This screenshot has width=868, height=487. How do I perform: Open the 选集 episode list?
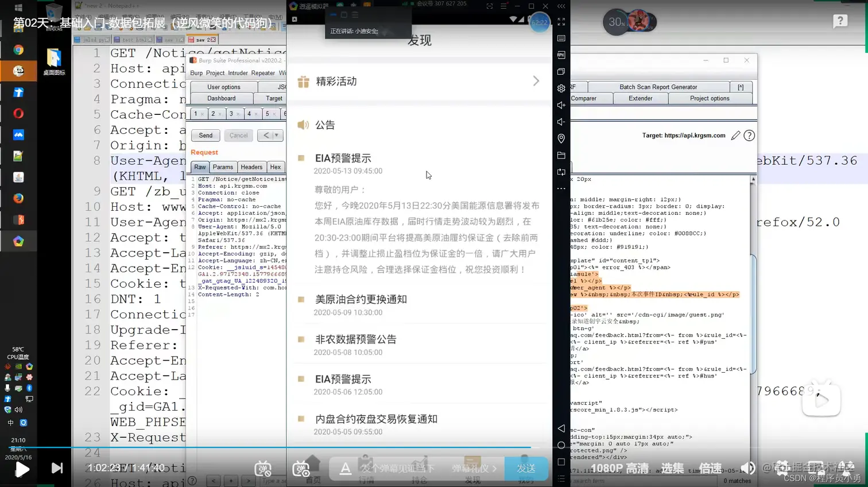[672, 468]
